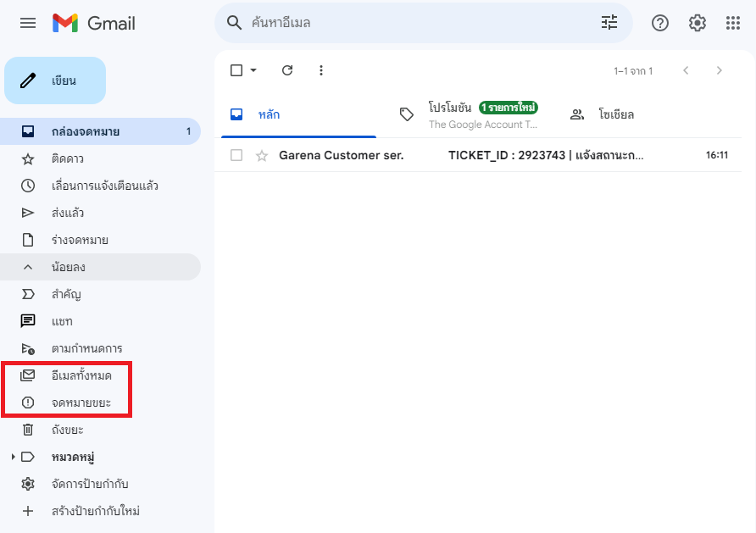
Task: Open ถังขยะ trash folder
Action: pyautogui.click(x=100, y=430)
